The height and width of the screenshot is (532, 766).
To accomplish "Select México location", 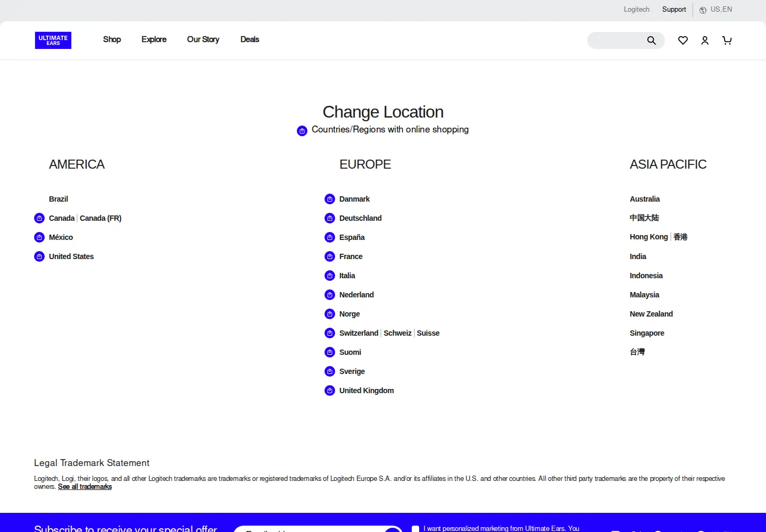I will coord(61,237).
